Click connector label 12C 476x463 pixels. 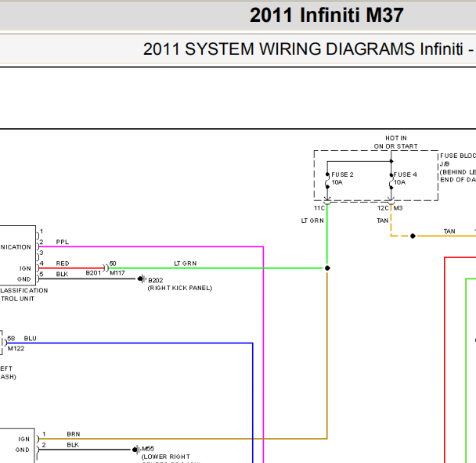coord(383,208)
